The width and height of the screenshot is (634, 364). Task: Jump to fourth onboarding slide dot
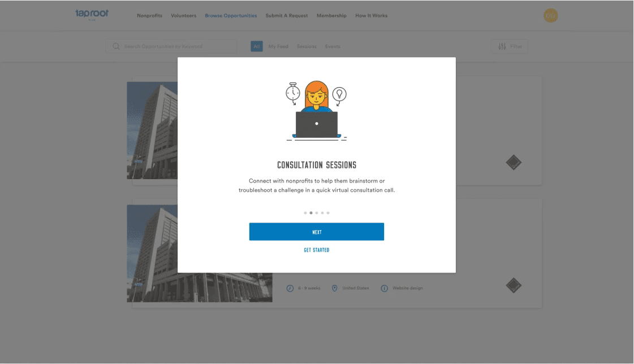coord(322,213)
